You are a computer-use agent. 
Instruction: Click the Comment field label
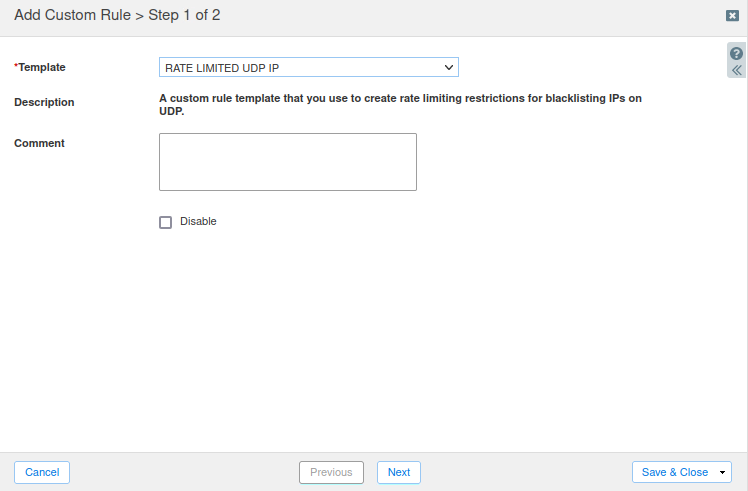(39, 143)
